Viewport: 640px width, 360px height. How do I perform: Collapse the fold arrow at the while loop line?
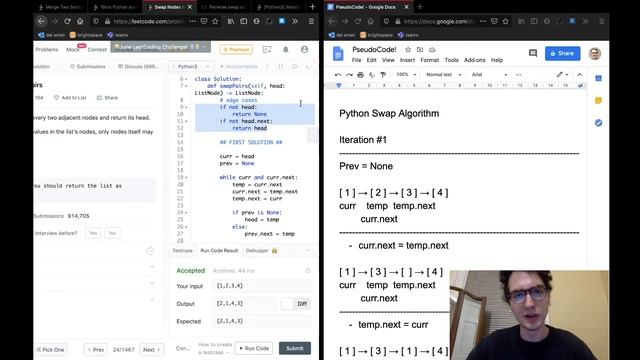point(187,178)
